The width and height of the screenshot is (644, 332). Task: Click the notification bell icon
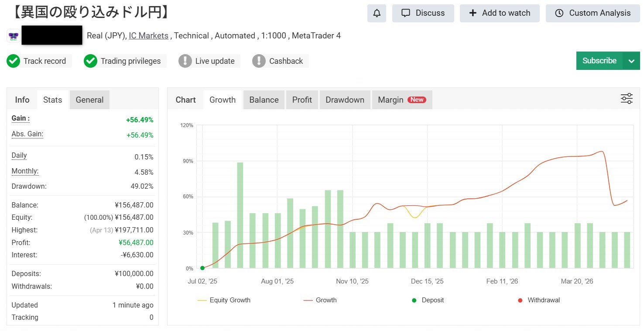coord(377,13)
